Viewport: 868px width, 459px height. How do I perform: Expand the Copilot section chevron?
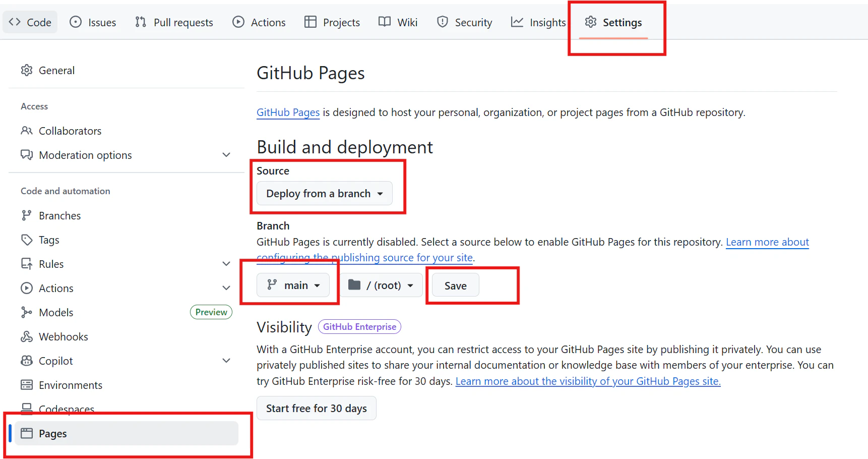(x=226, y=361)
